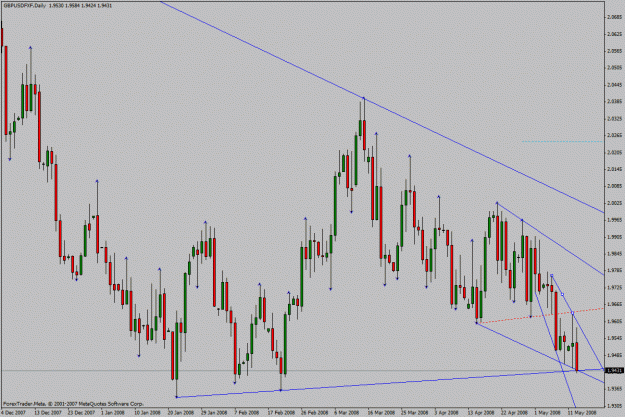
Task: Click the highlighted current price tag 1.9431
Action: (x=614, y=371)
